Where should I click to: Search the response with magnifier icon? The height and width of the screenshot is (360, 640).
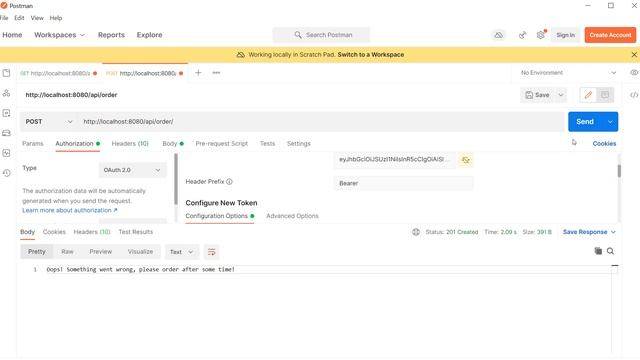[611, 251]
